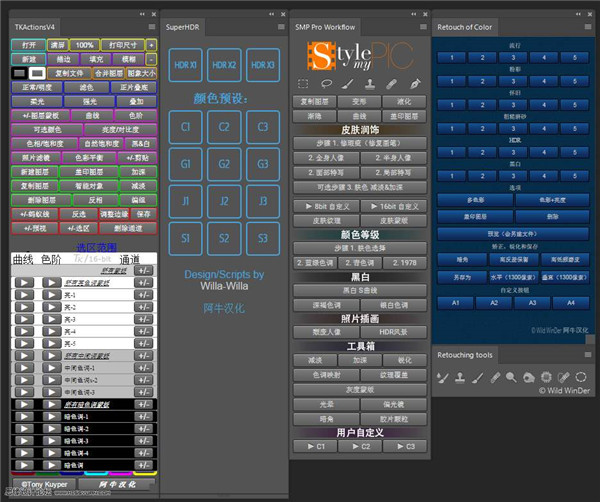Viewport: 600px width, 502px height.
Task: Click the HDR X1 tile in SuperHDR
Action: coord(186,65)
